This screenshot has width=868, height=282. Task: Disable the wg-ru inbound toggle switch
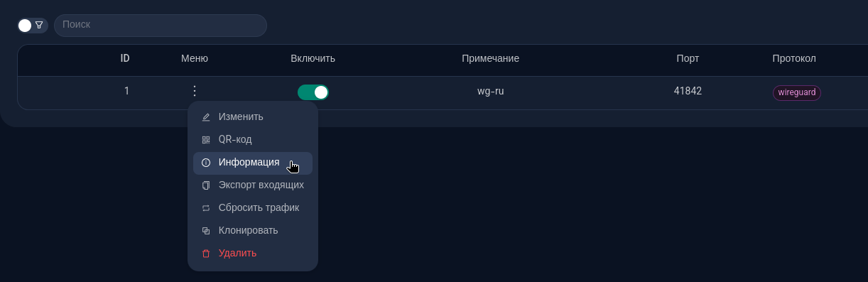(x=313, y=92)
